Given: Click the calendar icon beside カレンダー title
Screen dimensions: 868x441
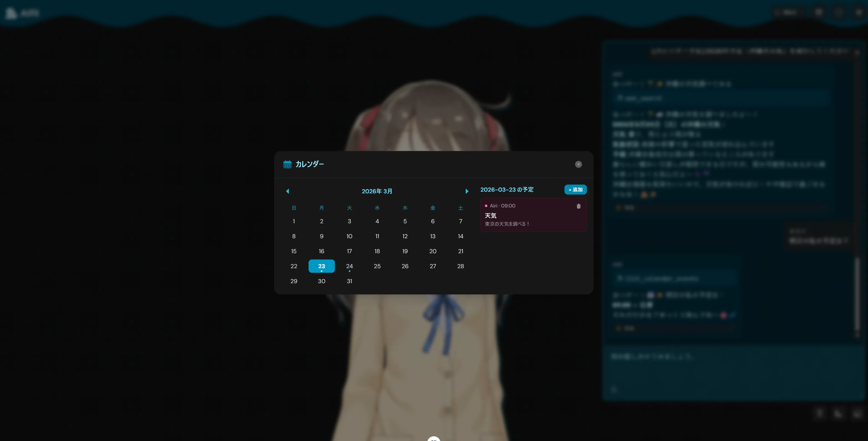Looking at the screenshot, I should tap(287, 164).
